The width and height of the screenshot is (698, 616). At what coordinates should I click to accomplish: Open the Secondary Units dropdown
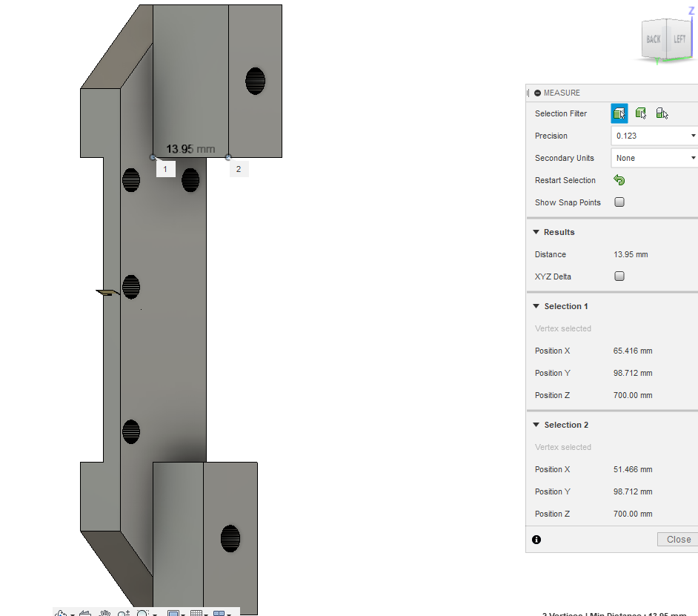[x=655, y=158]
